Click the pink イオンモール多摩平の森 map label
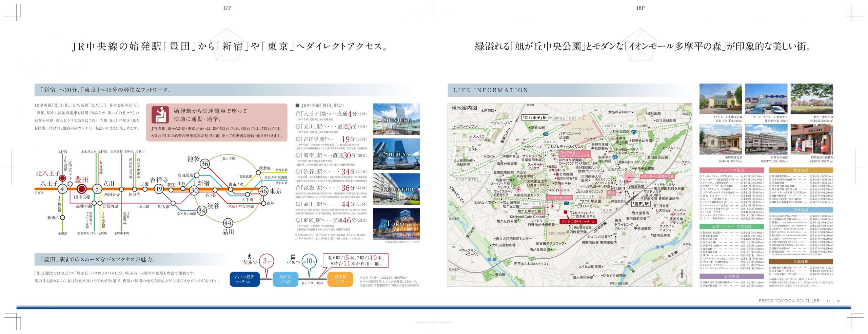This screenshot has height=334, width=868. click(657, 176)
